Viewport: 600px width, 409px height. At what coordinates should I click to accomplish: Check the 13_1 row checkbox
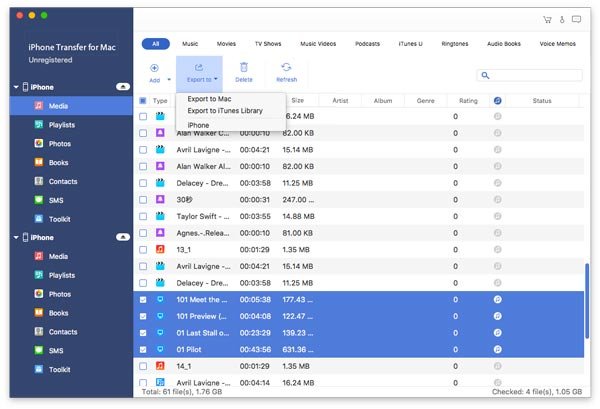tap(143, 249)
